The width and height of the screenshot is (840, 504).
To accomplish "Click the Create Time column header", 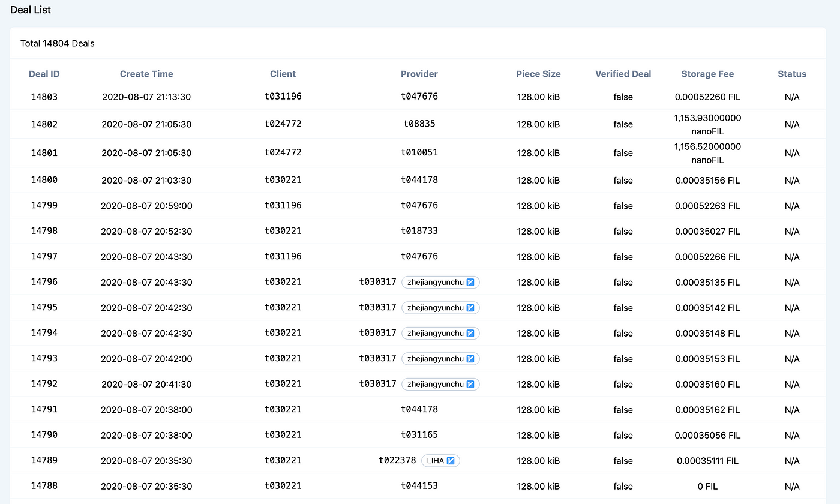I will [146, 74].
